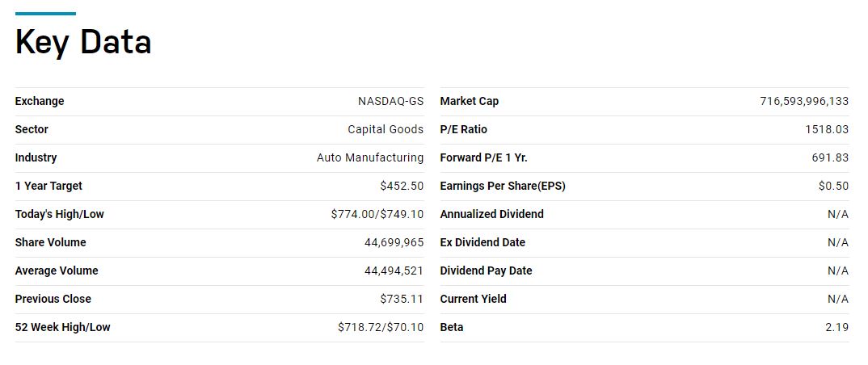Click the Beta value 2.19
868x365 pixels.
point(837,328)
